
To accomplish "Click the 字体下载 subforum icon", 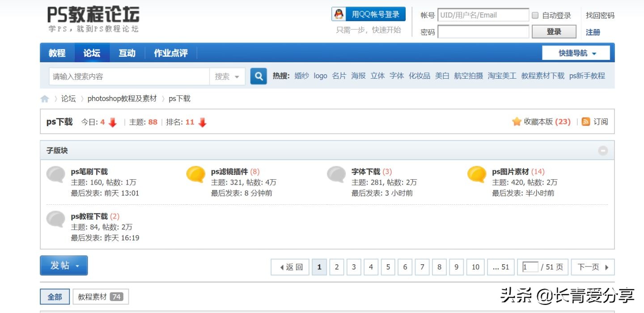I will click(x=336, y=175).
